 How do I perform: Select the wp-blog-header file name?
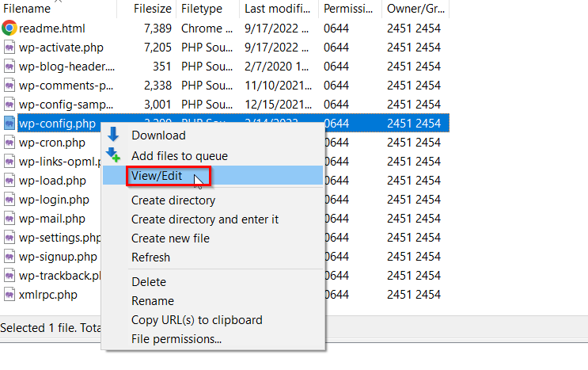(x=66, y=67)
